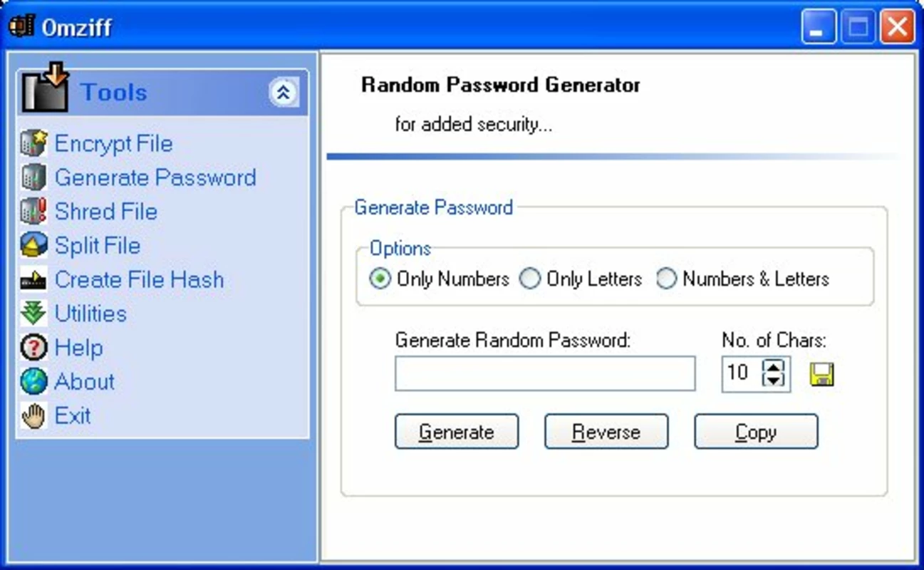The height and width of the screenshot is (570, 924).
Task: Click the yellow floppy disk save icon
Action: 821,374
